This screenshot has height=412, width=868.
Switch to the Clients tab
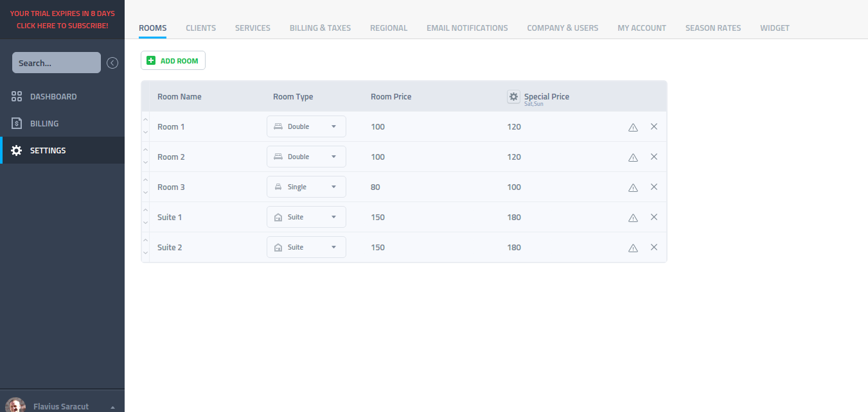coord(201,28)
